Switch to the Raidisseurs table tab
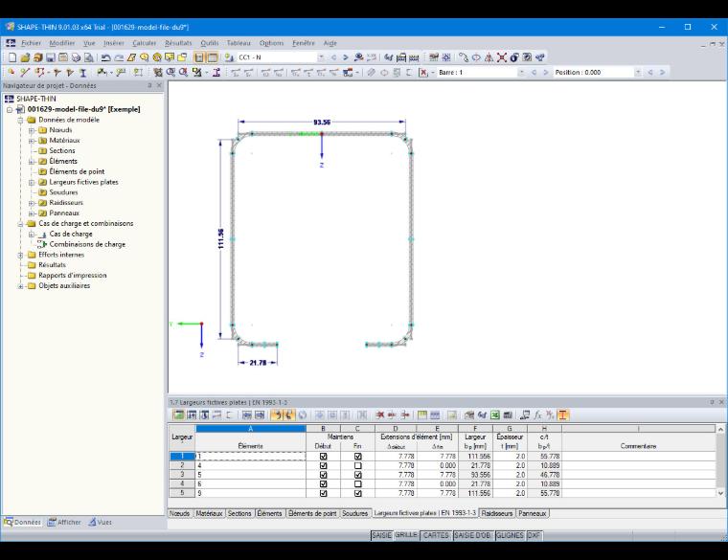This screenshot has height=560, width=728. (497, 514)
